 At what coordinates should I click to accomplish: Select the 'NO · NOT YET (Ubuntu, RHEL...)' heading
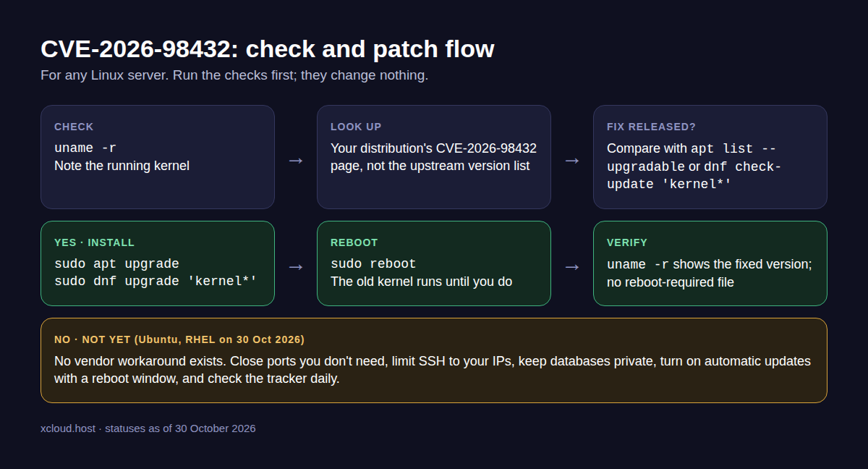tap(179, 339)
